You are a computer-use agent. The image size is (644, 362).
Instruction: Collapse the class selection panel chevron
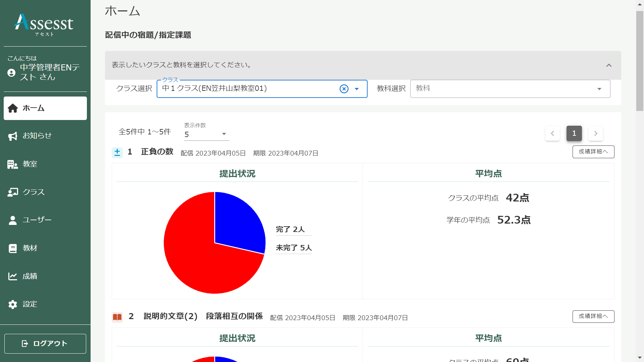coord(609,65)
